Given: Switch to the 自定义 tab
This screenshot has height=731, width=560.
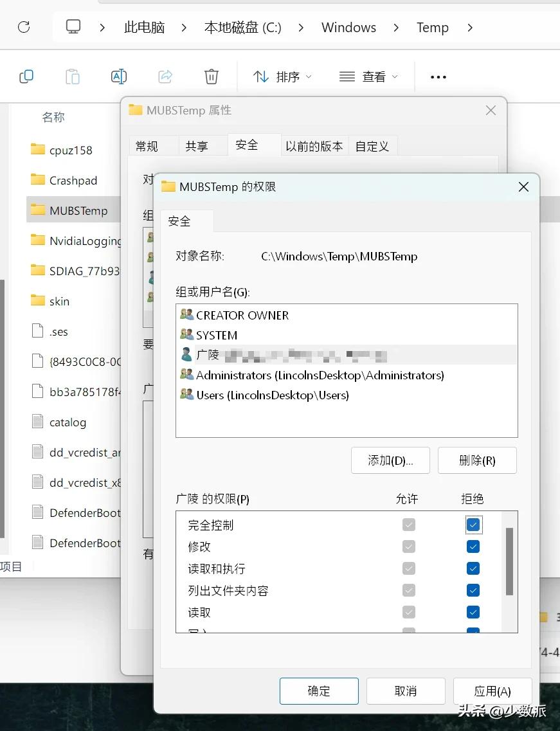Looking at the screenshot, I should pos(372,146).
